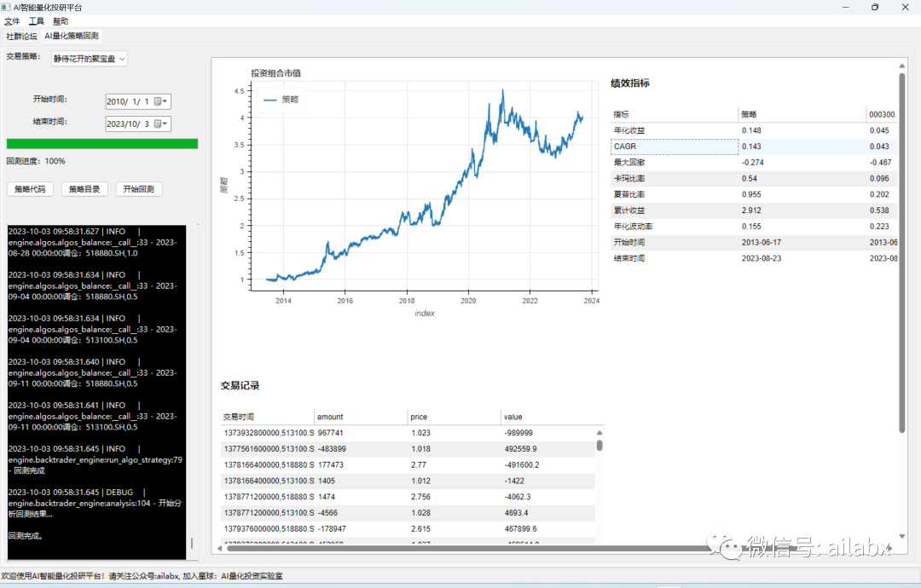Select the 最大回撤 row
The image size is (921, 588).
tap(754, 163)
